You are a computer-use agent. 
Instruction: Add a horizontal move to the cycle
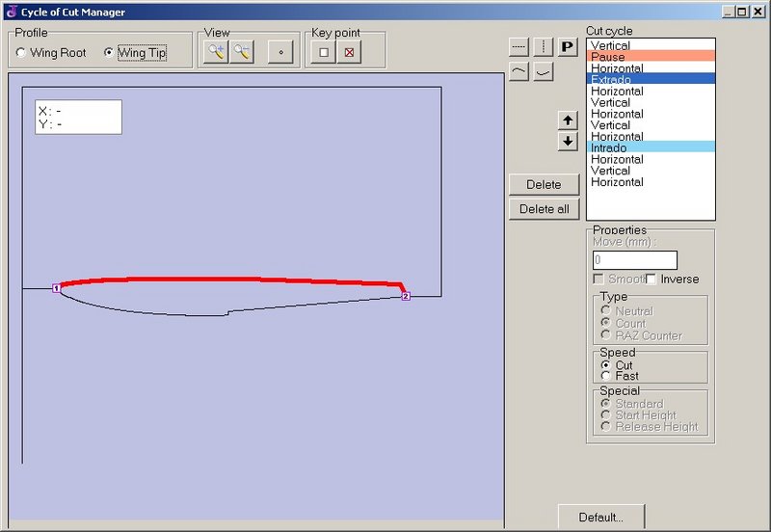[x=518, y=46]
